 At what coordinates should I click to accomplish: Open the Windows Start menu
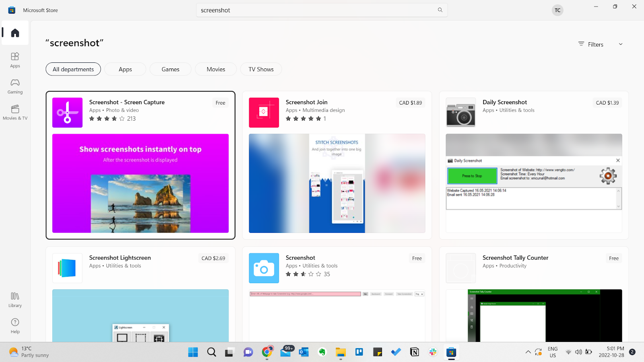point(193,352)
